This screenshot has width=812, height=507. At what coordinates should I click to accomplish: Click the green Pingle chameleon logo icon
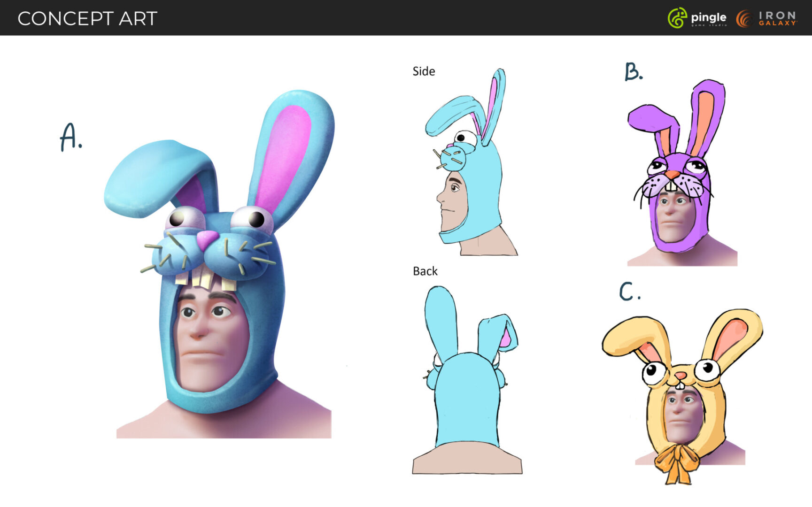click(677, 18)
